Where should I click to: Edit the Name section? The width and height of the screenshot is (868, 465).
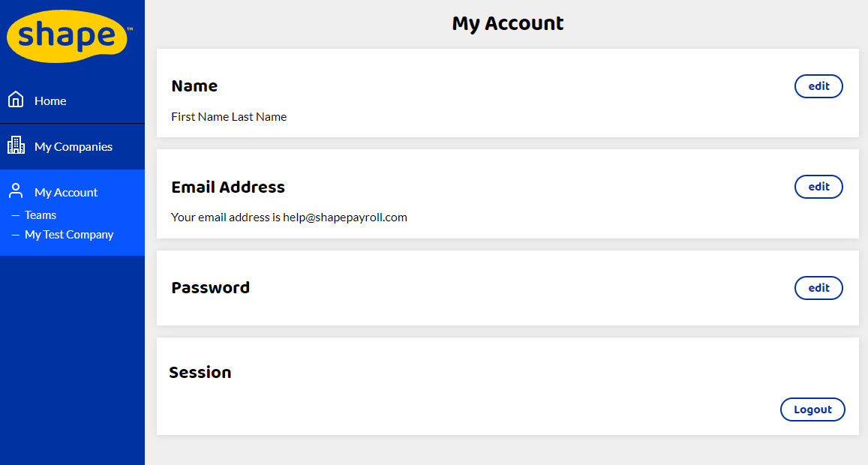(818, 86)
